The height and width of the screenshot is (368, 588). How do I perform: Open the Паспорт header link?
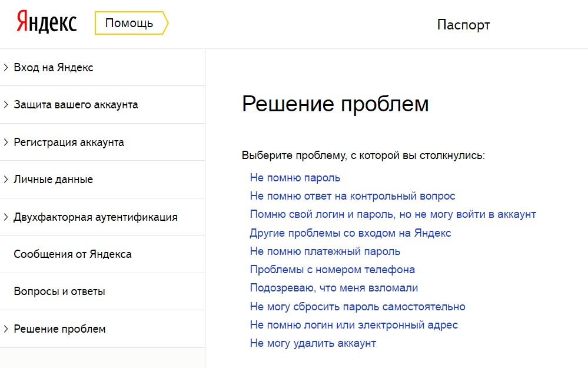(463, 25)
